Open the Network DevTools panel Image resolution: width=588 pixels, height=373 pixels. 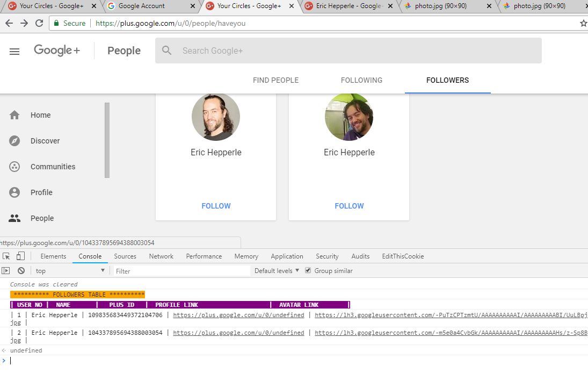click(x=161, y=256)
